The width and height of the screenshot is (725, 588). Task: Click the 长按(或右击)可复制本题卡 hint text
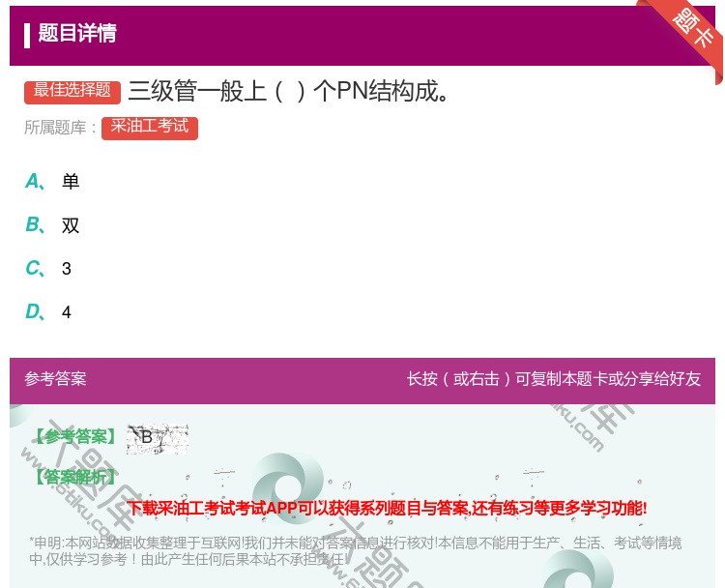coord(554,379)
